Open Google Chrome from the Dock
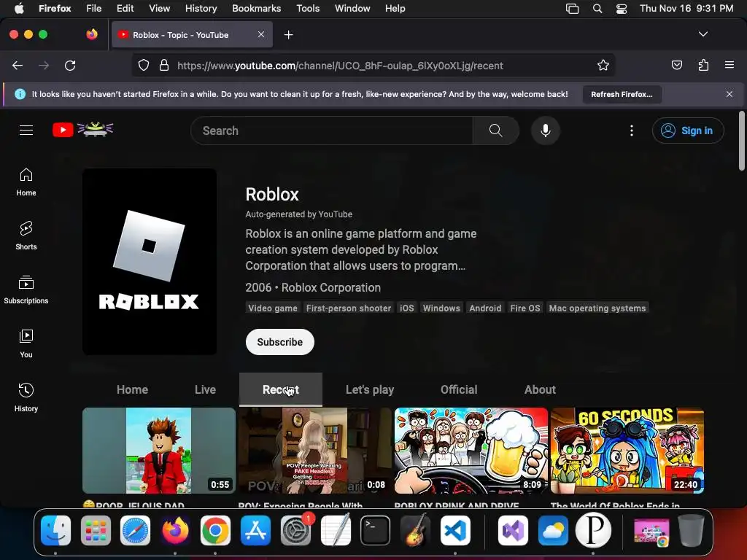747x560 pixels. pyautogui.click(x=215, y=530)
